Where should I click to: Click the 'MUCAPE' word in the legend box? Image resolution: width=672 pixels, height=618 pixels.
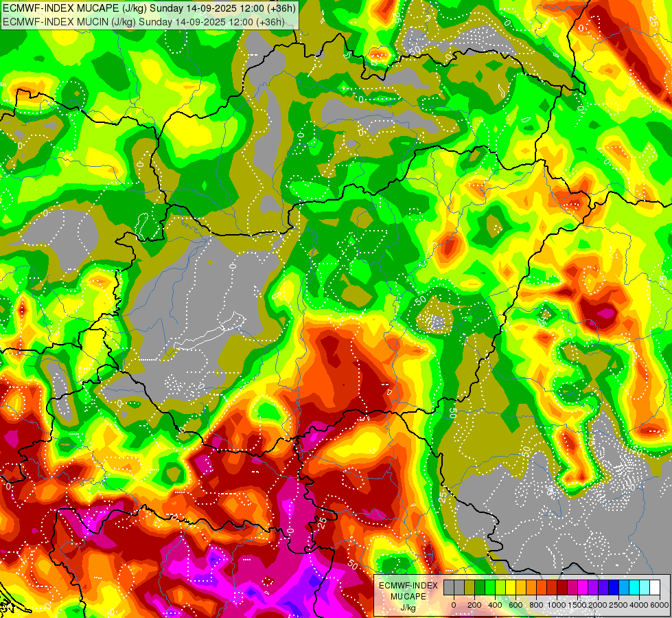(408, 597)
